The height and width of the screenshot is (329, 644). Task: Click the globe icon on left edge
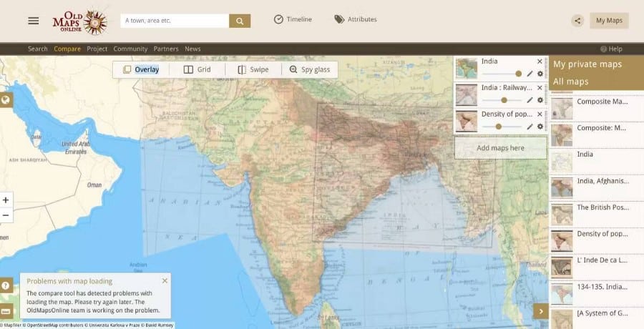pos(6,100)
